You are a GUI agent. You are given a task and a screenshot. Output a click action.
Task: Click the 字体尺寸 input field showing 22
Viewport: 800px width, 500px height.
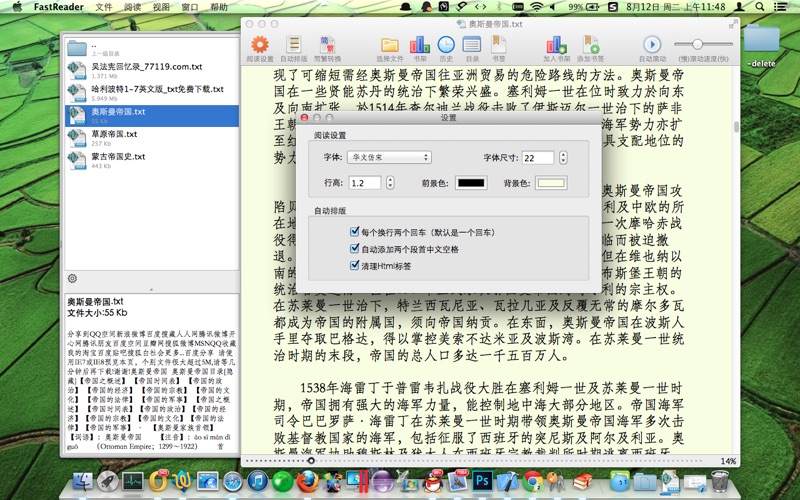click(x=538, y=158)
